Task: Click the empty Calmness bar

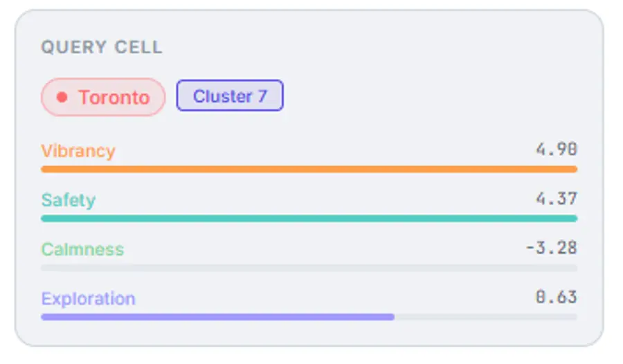Action: coord(309,267)
